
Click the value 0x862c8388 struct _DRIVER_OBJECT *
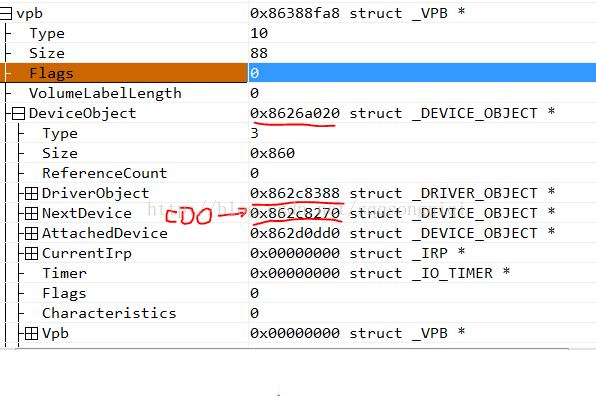pos(403,193)
